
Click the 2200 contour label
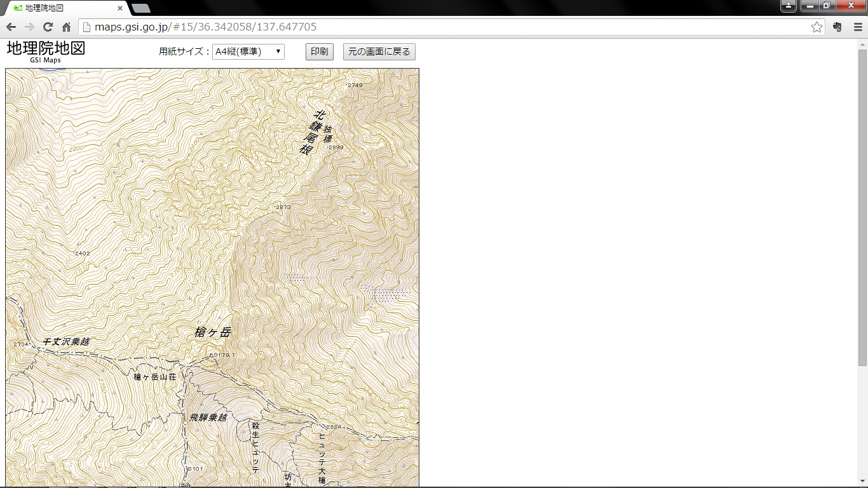(77, 148)
